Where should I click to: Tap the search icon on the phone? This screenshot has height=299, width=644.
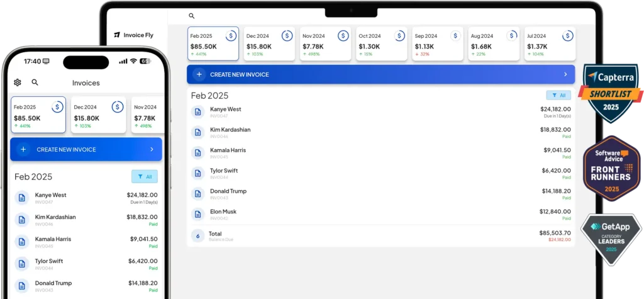35,82
